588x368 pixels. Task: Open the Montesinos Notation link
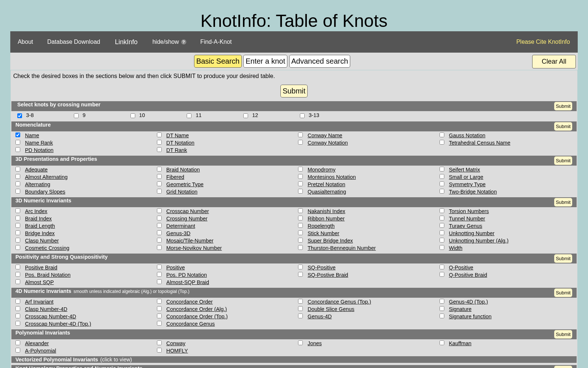coord(331,177)
